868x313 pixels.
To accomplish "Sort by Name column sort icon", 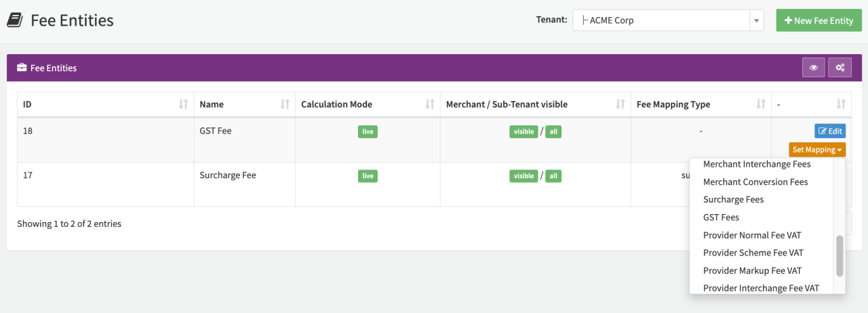I will [285, 104].
